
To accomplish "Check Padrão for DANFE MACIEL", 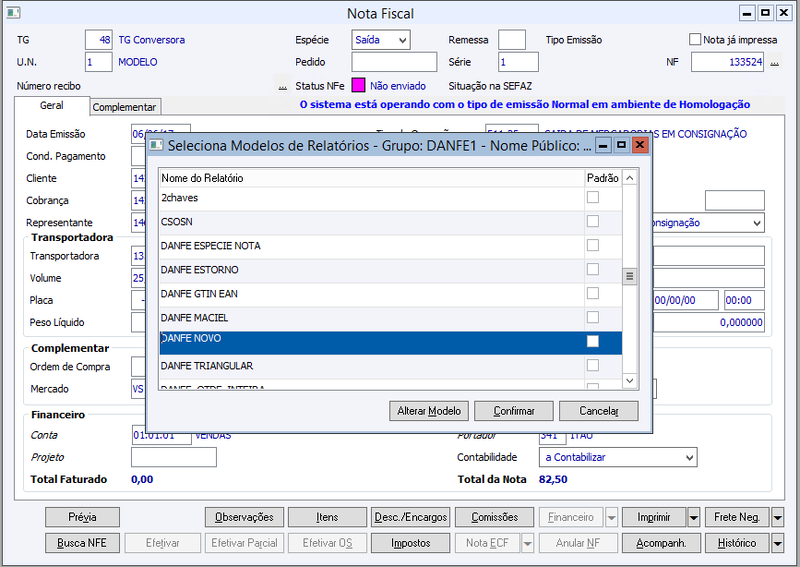I will 592,317.
